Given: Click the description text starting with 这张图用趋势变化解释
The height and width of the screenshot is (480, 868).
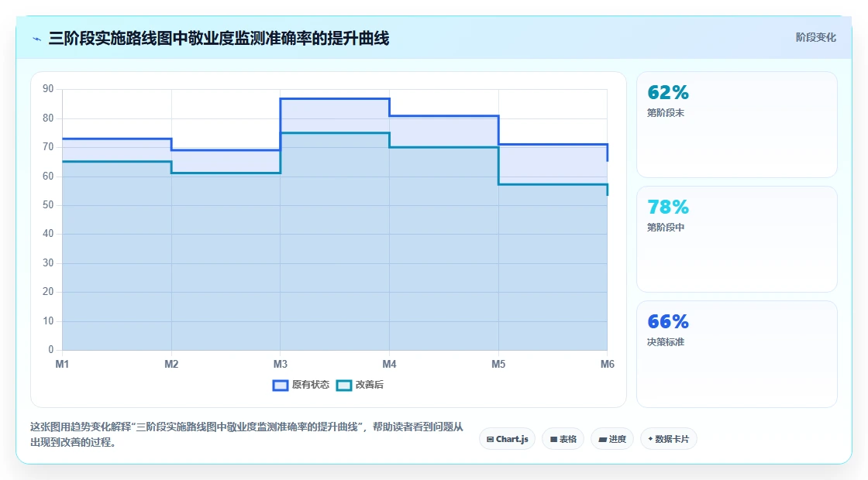Looking at the screenshot, I should tap(247, 434).
